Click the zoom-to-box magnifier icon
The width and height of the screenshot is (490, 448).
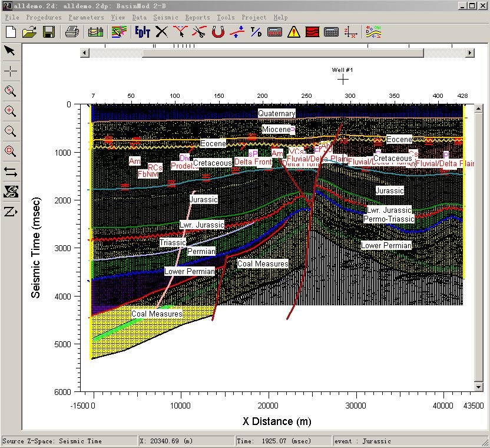pos(11,151)
